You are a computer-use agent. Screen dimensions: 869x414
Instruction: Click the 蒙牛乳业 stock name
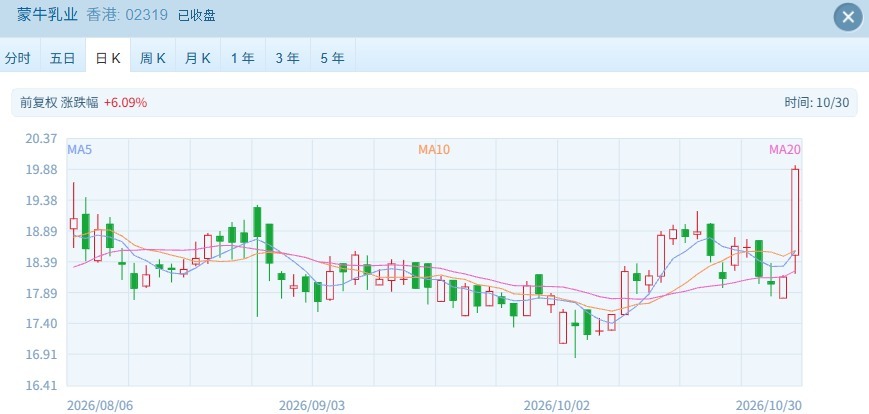[x=47, y=15]
